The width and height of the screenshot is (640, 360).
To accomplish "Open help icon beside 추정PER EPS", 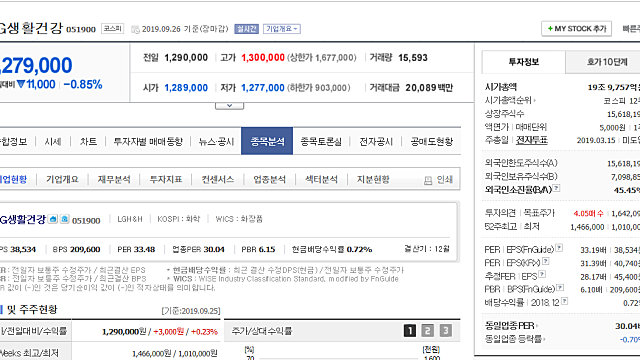I will (542, 274).
